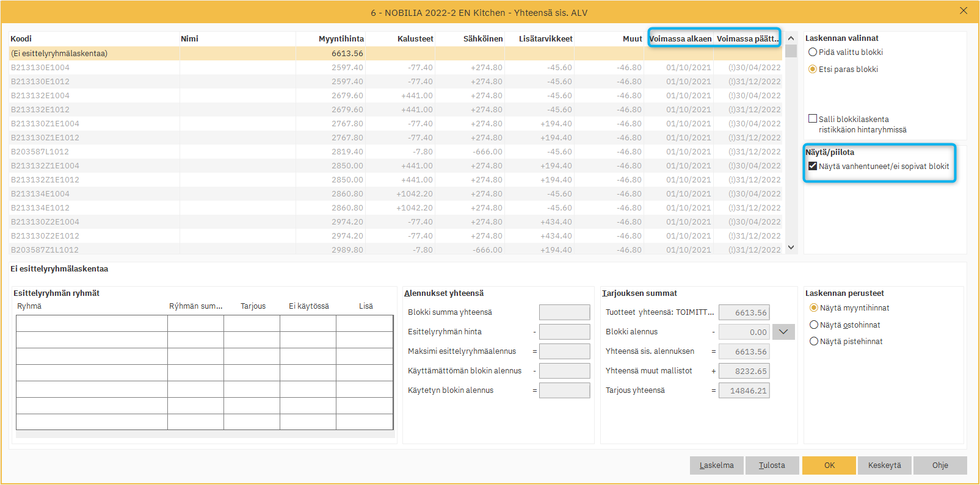Image resolution: width=980 pixels, height=485 pixels.
Task: Close the NOBILIA block calculation dialog
Action: pos(964,11)
